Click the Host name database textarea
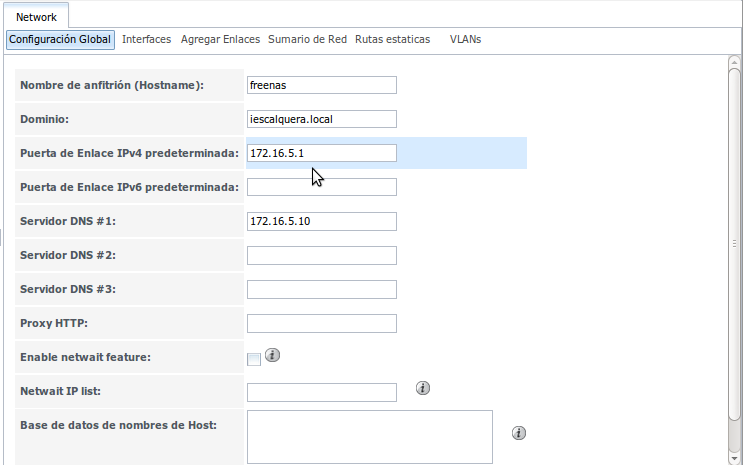The image size is (743, 465). tap(370, 437)
